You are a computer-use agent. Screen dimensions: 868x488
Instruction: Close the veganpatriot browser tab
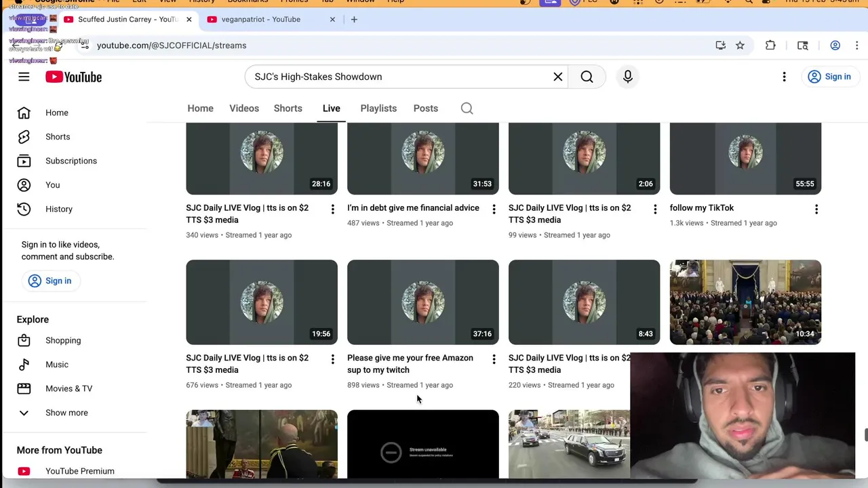[332, 20]
